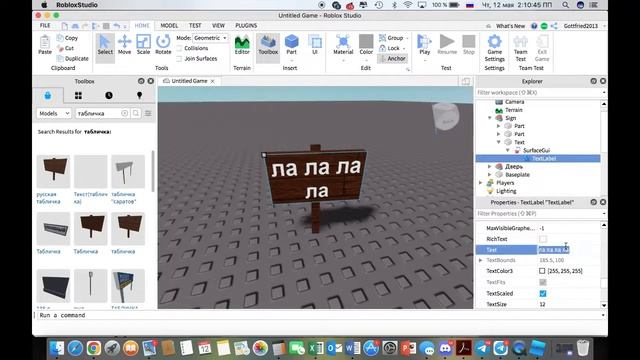
Task: Select the русская табличка model thumbnail
Action: pyautogui.click(x=53, y=171)
